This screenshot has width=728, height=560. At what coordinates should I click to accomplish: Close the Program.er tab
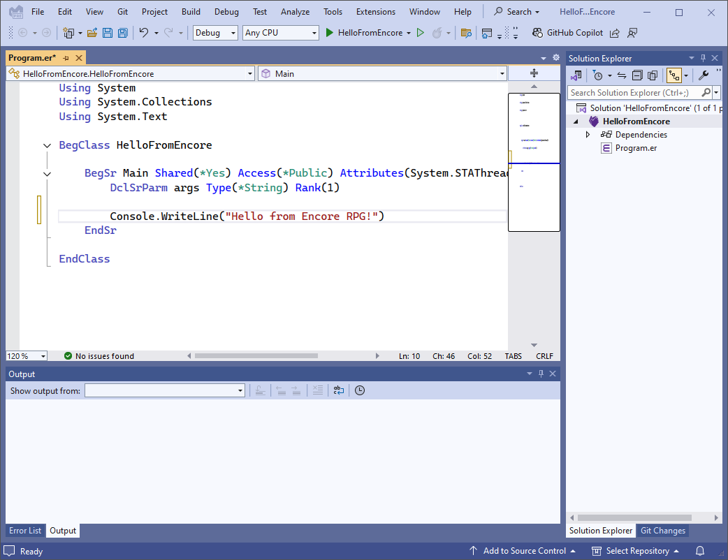click(79, 58)
